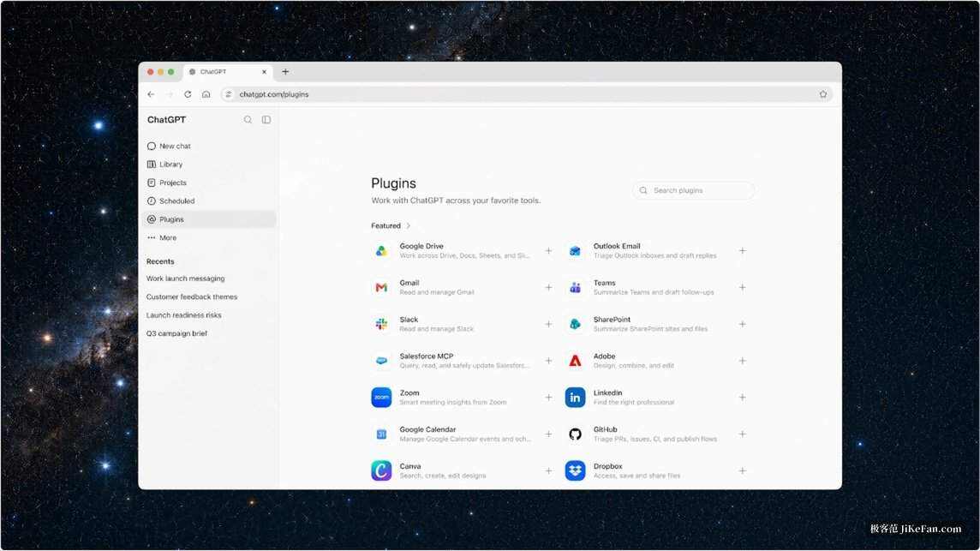This screenshot has width=980, height=551.
Task: Expand the Featured plugins section
Action: (x=391, y=225)
